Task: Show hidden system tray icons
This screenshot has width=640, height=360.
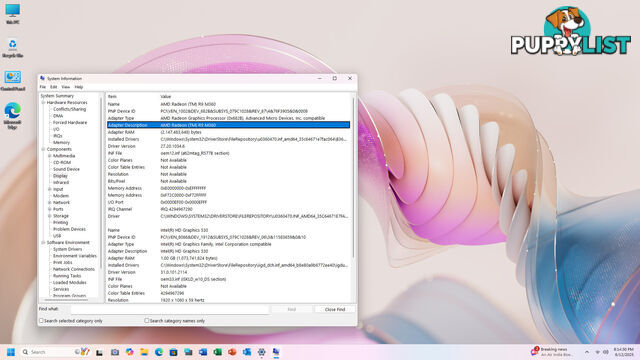Action: 587,352
